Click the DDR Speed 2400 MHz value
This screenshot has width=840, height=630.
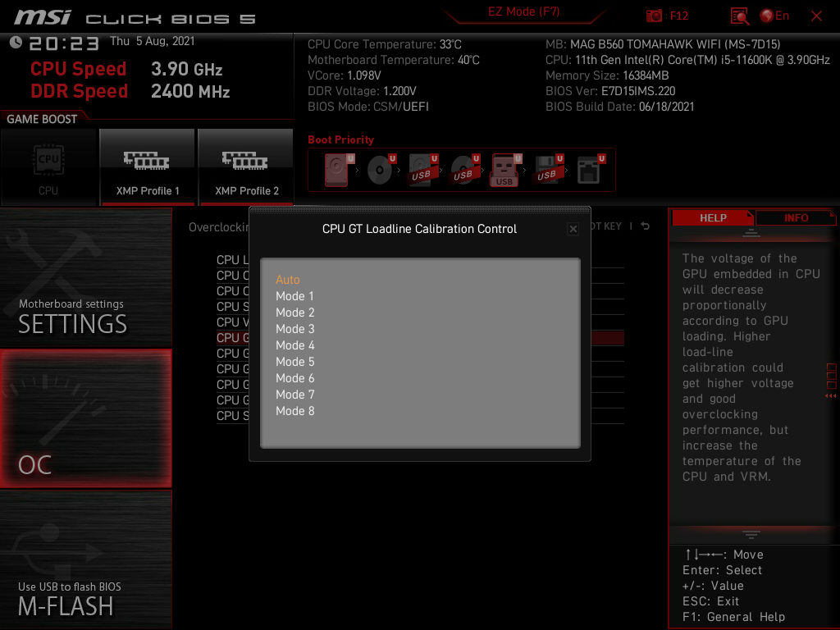click(x=190, y=92)
